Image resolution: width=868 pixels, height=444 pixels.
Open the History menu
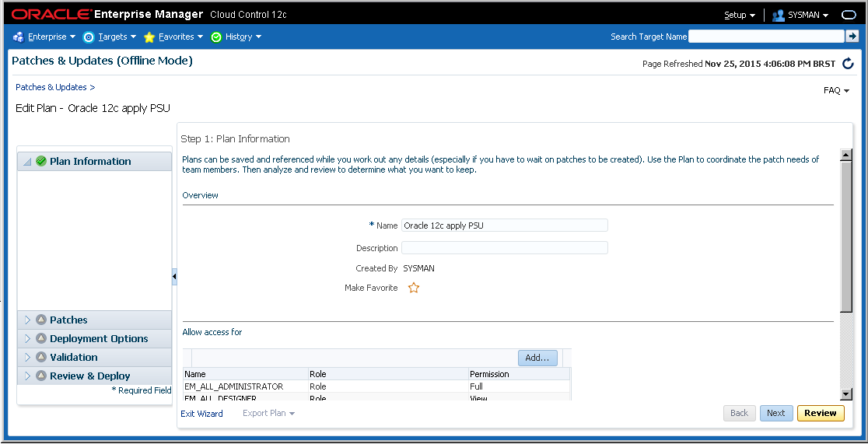[243, 37]
